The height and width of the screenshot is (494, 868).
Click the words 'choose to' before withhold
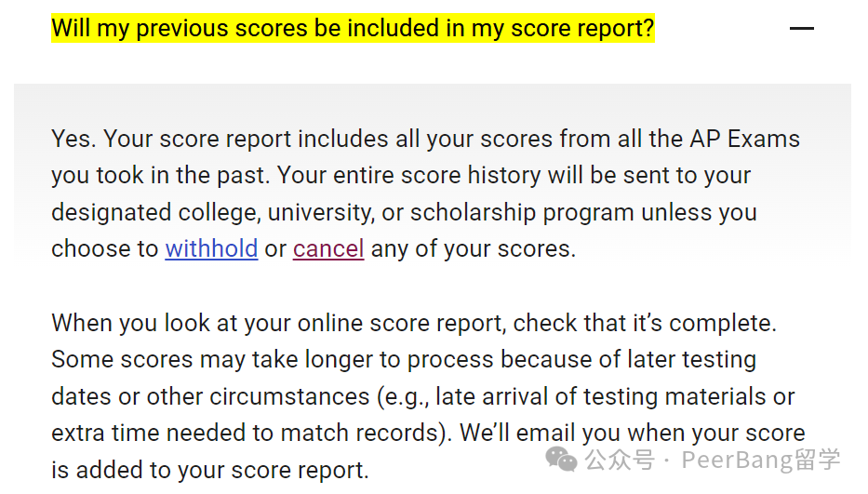pyautogui.click(x=104, y=248)
